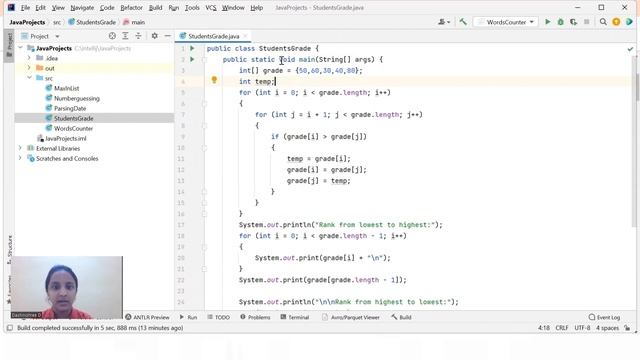Click 4 spaces indent setting in status bar
Viewport: 640px width, 360px height.
607,328
